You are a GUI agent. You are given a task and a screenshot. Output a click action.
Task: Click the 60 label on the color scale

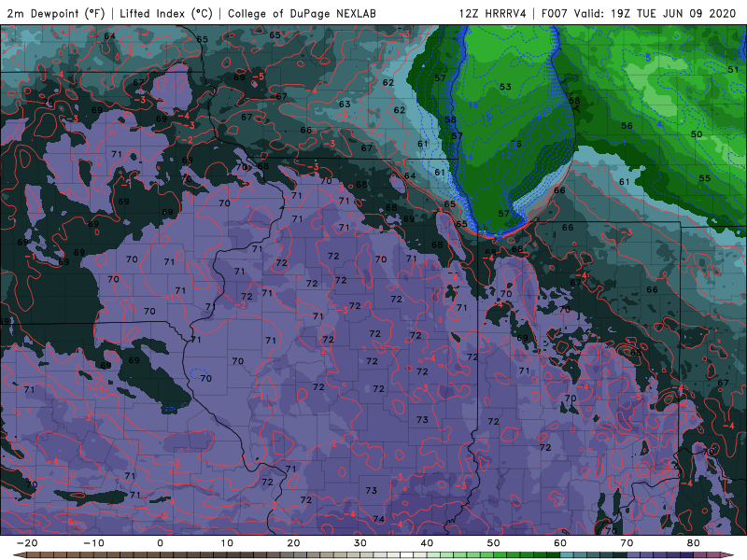560,543
